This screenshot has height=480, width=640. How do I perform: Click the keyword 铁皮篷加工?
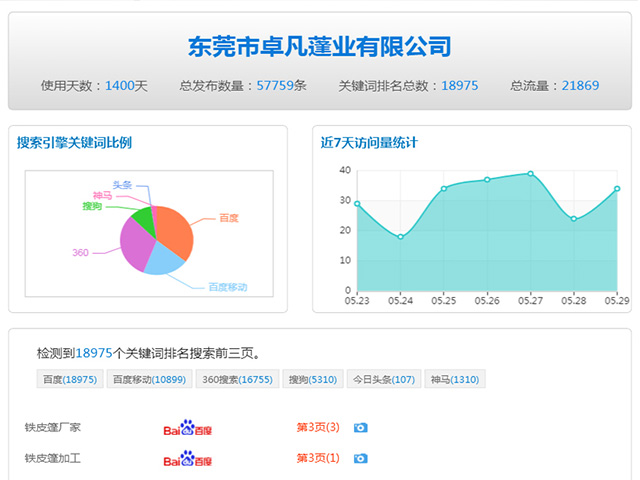(x=53, y=459)
